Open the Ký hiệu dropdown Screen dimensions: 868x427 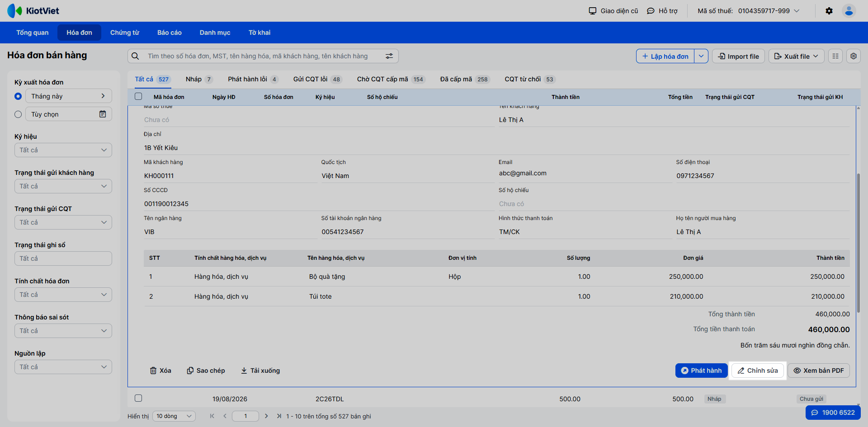coord(63,150)
